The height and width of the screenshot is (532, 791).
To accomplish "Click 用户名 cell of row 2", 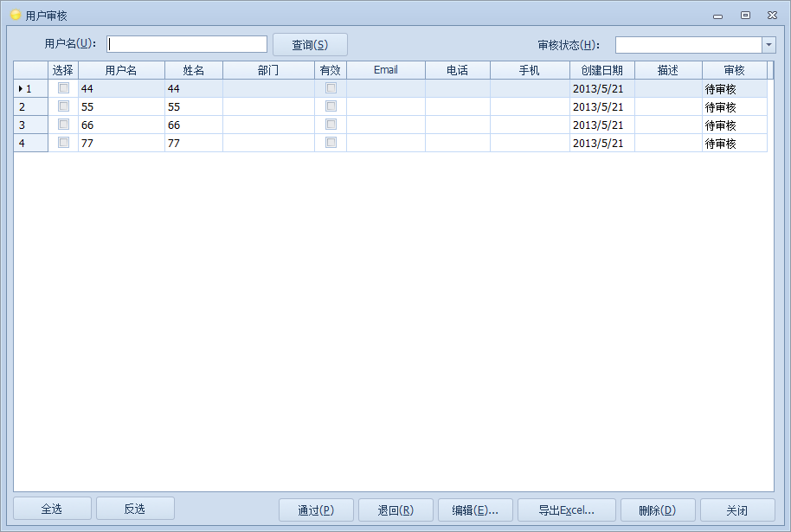I will pos(121,106).
